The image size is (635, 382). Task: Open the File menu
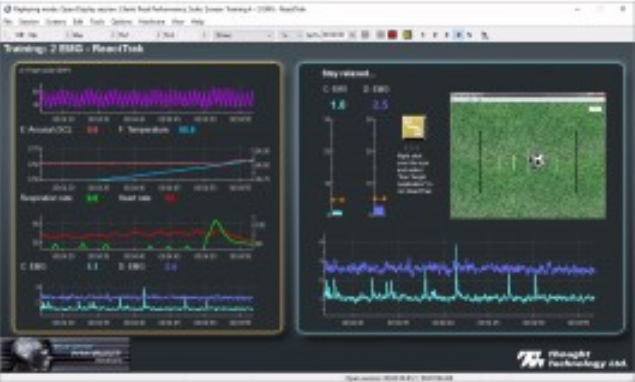coord(8,22)
